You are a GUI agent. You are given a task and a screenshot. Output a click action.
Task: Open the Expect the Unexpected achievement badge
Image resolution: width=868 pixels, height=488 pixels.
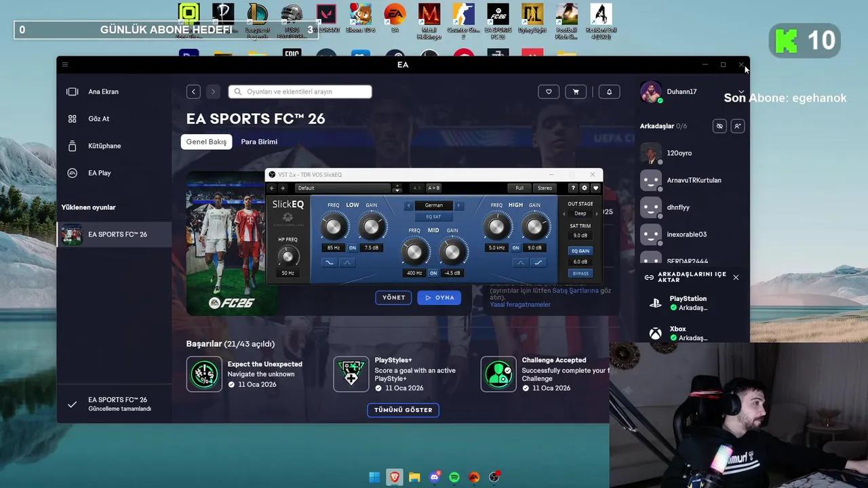click(x=204, y=374)
